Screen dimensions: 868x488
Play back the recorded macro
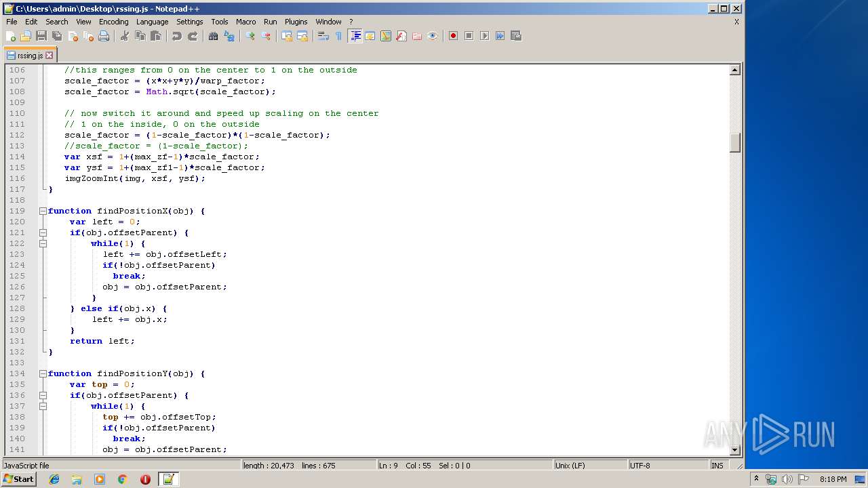click(484, 36)
